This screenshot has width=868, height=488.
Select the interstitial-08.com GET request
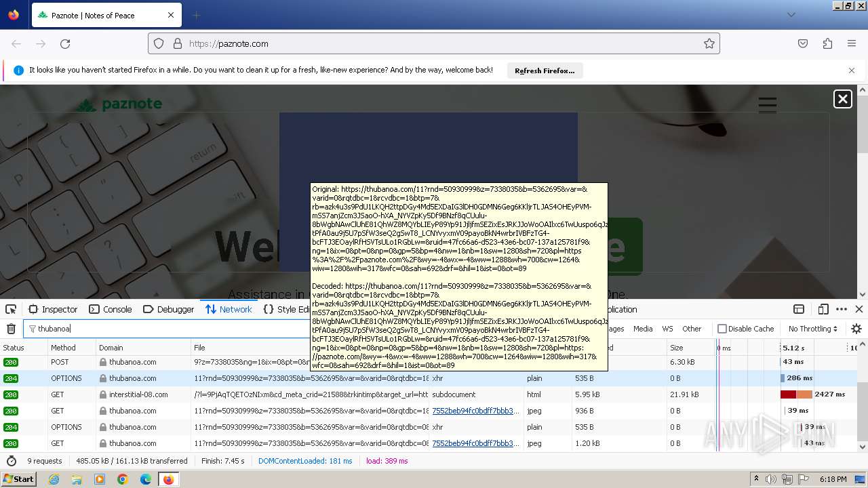click(429, 394)
